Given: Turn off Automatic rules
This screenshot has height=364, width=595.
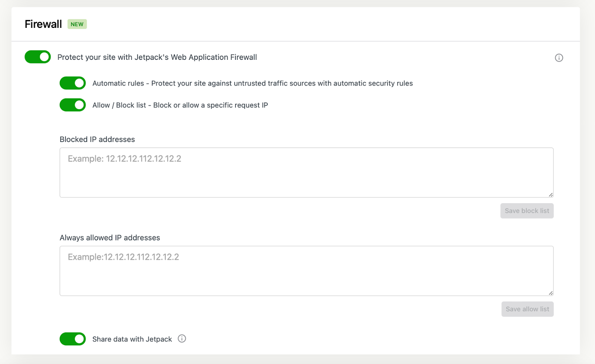Looking at the screenshot, I should pos(73,83).
